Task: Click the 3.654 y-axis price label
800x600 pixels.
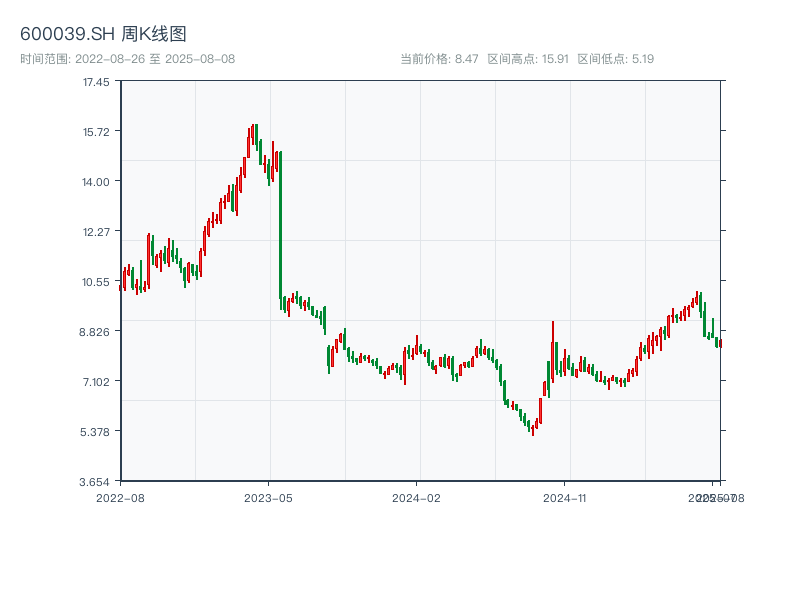Action: (x=96, y=482)
